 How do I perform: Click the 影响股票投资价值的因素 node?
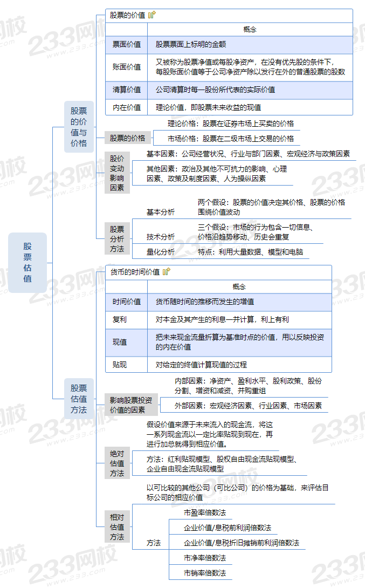point(131,405)
